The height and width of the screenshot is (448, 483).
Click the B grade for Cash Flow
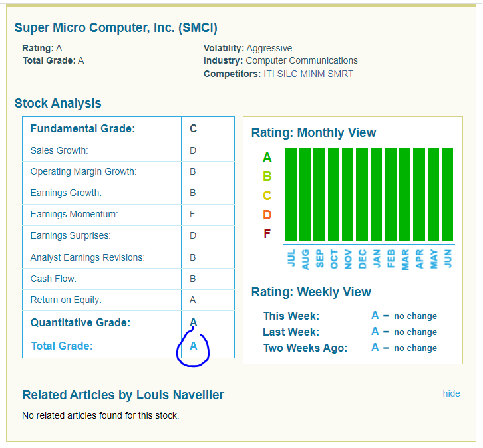(x=192, y=279)
